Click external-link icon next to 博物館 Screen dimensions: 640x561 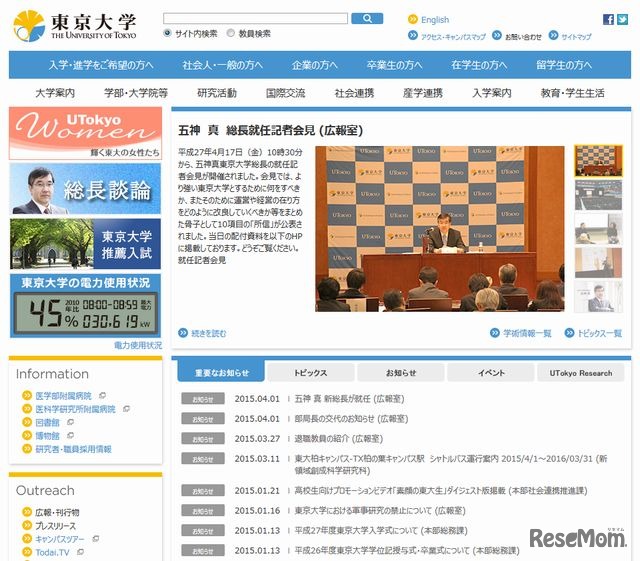click(70, 435)
